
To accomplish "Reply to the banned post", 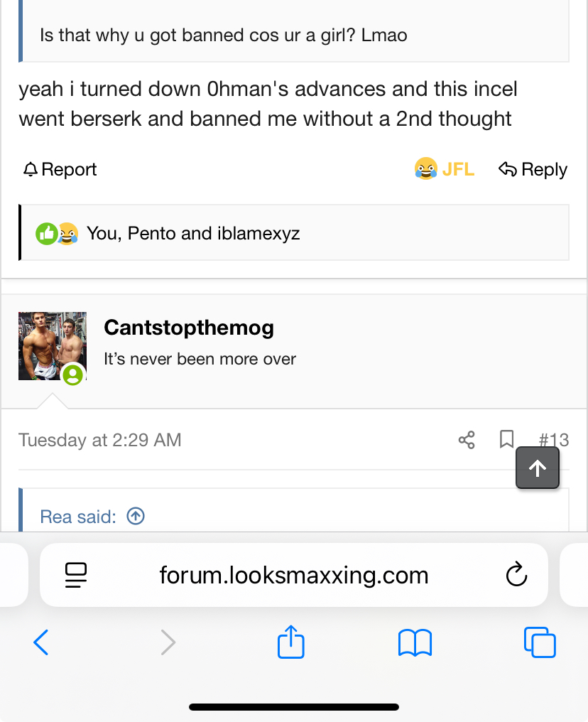I will [533, 170].
